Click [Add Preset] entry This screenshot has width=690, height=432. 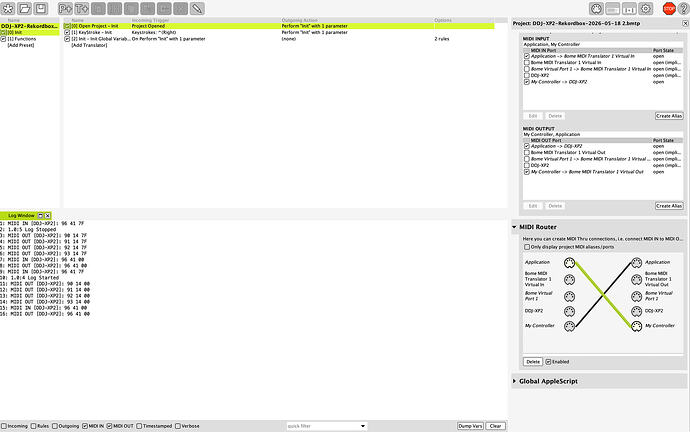point(21,45)
